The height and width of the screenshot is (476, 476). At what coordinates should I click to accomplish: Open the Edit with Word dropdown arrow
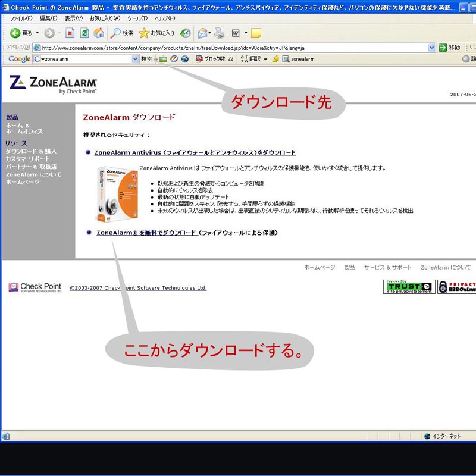point(246,33)
